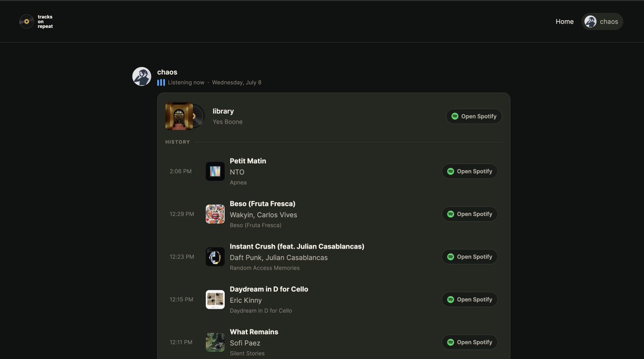Open Spotify for the library track
This screenshot has height=359, width=644.
tap(474, 116)
